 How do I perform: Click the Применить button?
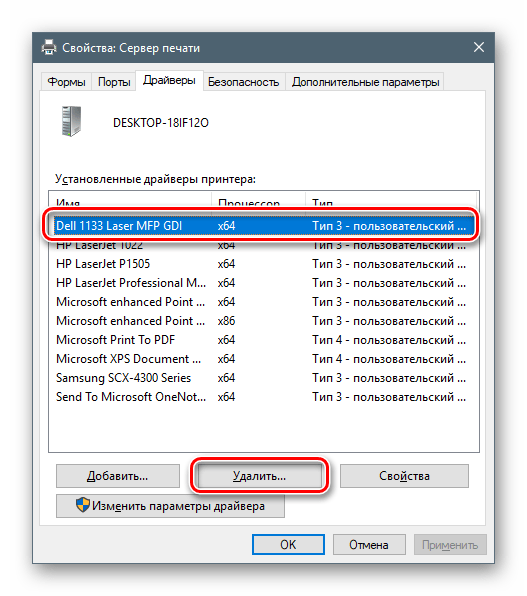(x=450, y=544)
